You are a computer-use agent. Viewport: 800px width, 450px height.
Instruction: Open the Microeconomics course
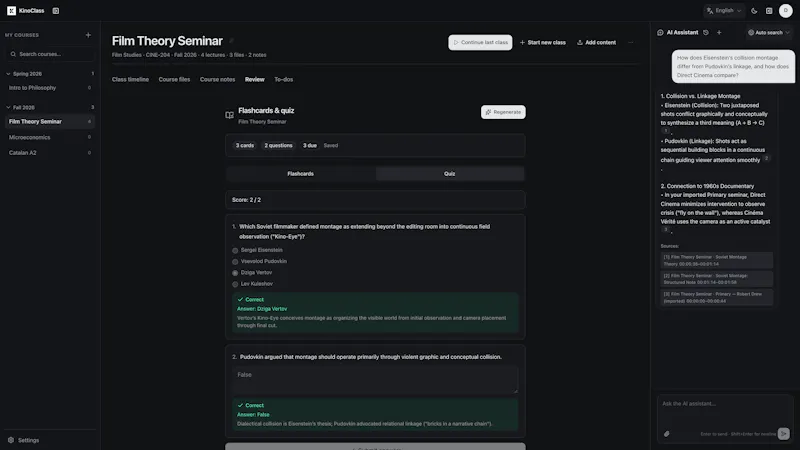[49, 137]
